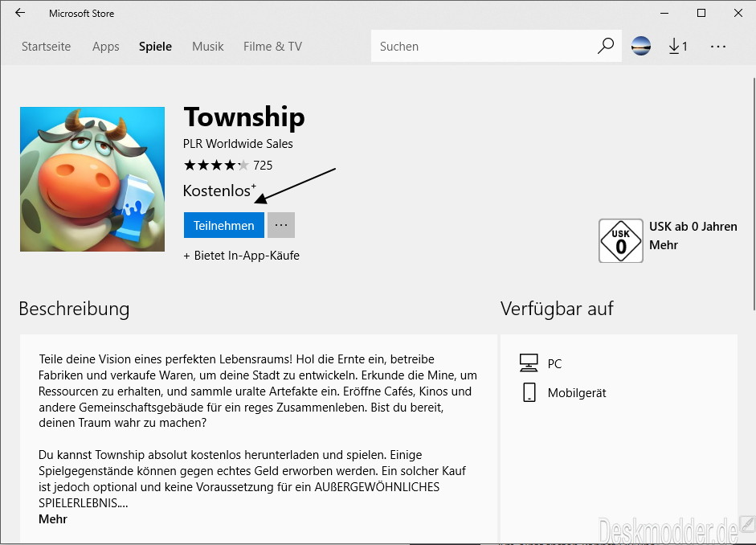
Task: Open the user account avatar
Action: (x=641, y=47)
